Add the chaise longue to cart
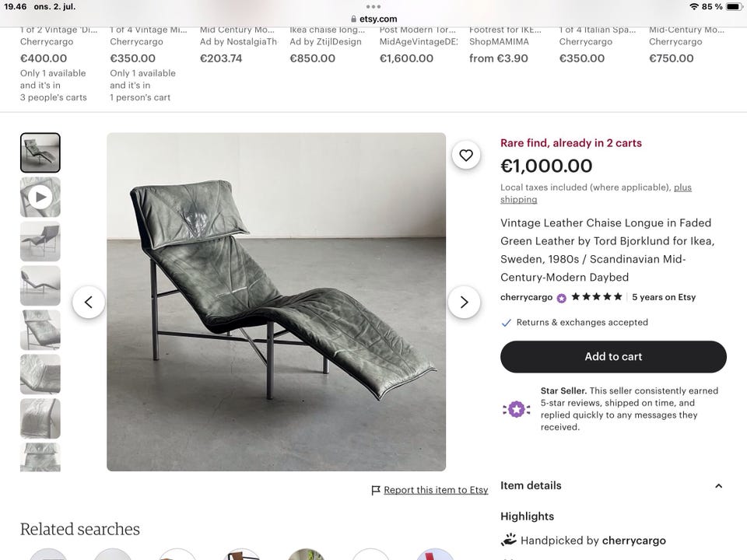This screenshot has height=560, width=747. pos(613,356)
